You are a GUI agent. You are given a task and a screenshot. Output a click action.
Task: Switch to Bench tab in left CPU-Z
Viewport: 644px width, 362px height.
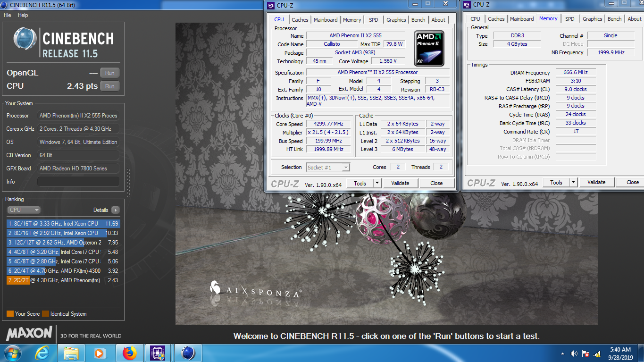click(x=418, y=20)
